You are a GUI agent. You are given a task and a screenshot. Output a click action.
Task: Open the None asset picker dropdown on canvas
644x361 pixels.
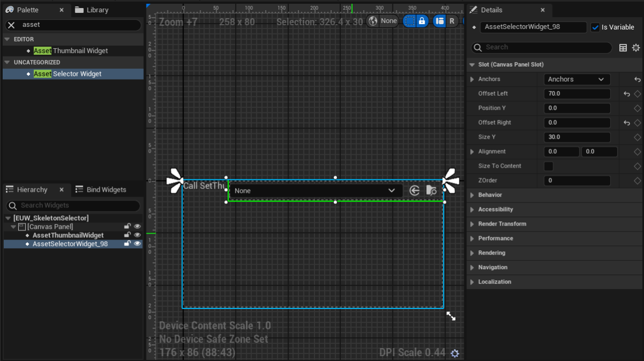pos(392,190)
